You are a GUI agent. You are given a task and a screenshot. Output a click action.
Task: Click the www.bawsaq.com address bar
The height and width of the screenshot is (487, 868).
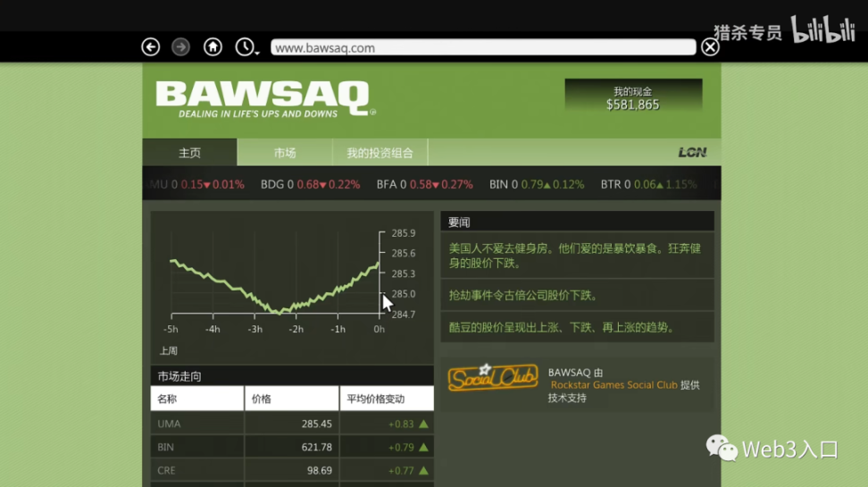point(483,47)
